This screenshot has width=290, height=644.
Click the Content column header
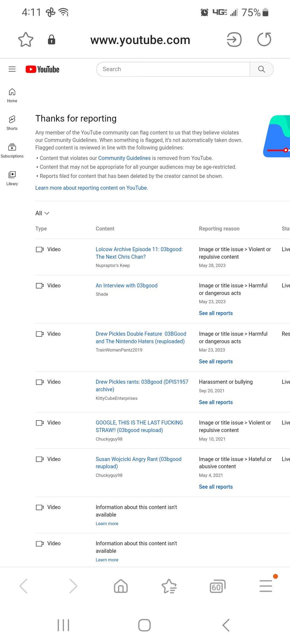coord(105,229)
